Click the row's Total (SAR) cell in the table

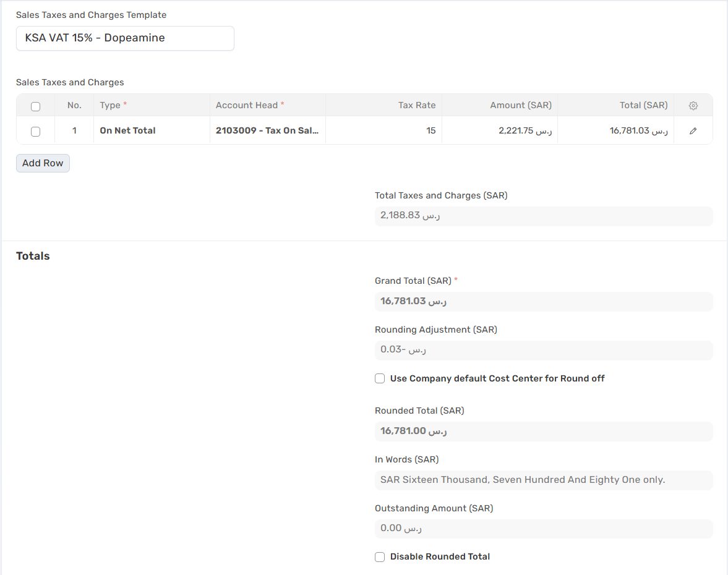615,130
